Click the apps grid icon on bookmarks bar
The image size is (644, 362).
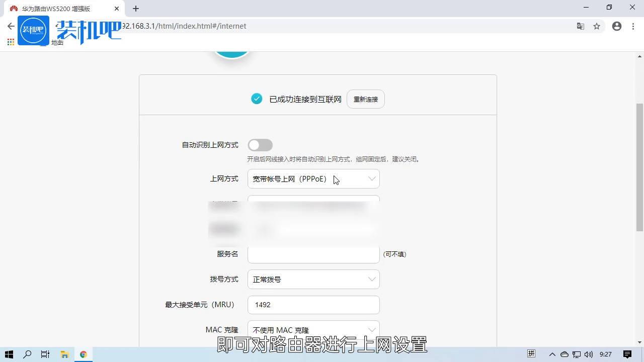pos(11,42)
